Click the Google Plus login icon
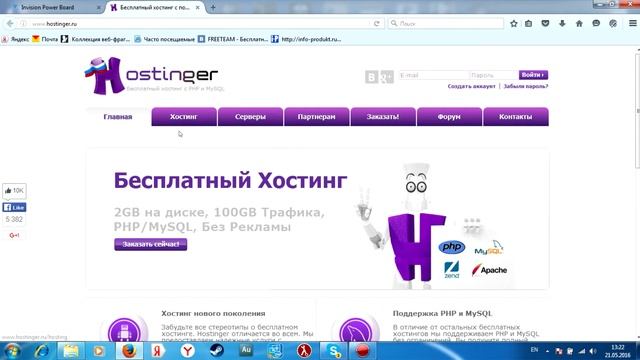The image size is (640, 360). click(387, 77)
